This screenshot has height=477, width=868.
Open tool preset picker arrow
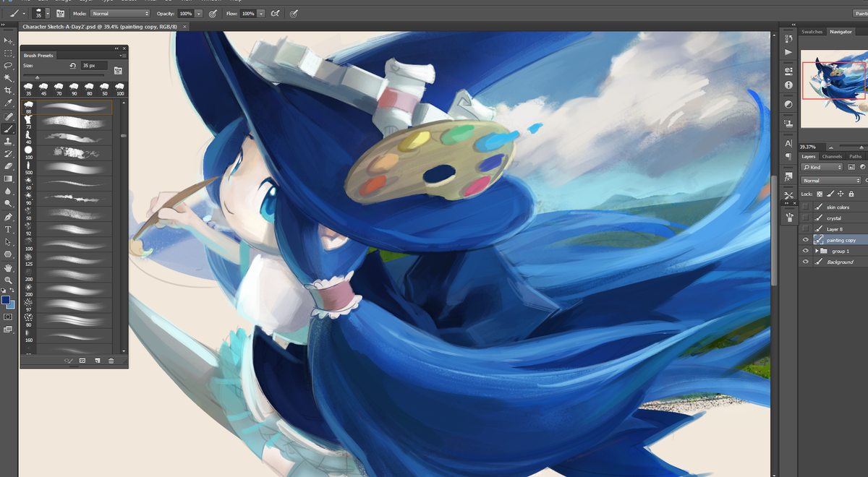tap(24, 13)
